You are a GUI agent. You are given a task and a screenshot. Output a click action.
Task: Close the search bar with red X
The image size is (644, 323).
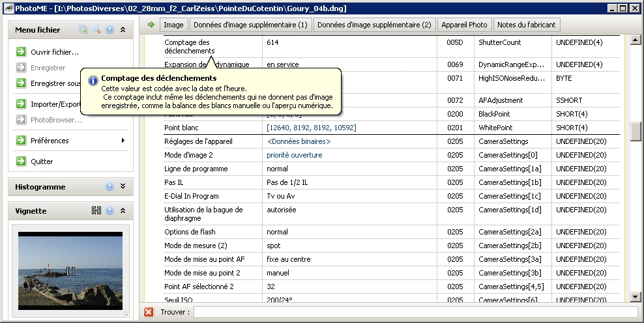149,312
